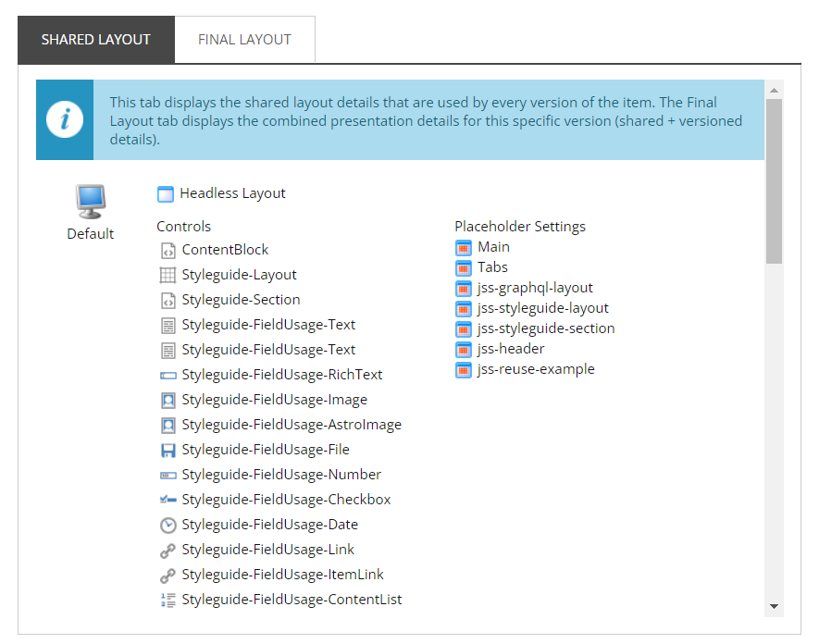The image size is (819, 644).
Task: Click the Styleguide-FieldUsage-ContentList icon
Action: (168, 600)
